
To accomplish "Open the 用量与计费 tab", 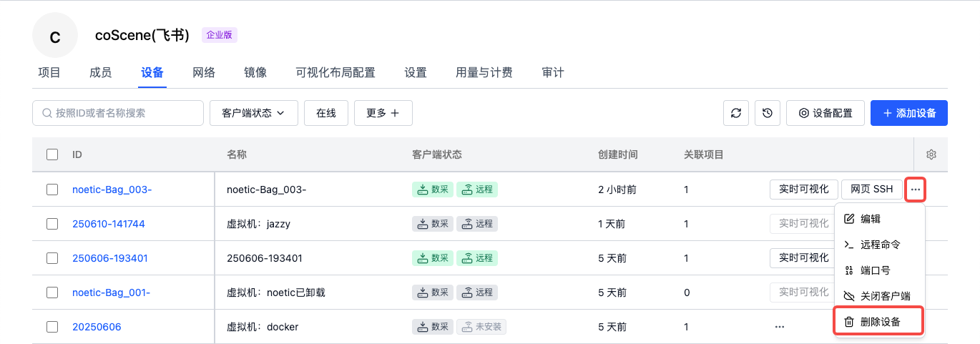I will point(484,72).
